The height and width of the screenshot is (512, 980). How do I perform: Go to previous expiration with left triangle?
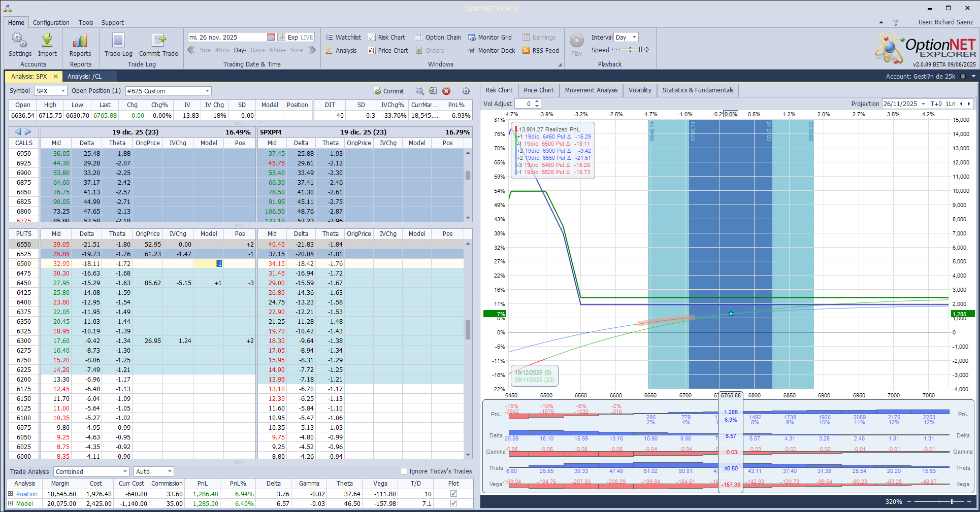18,132
